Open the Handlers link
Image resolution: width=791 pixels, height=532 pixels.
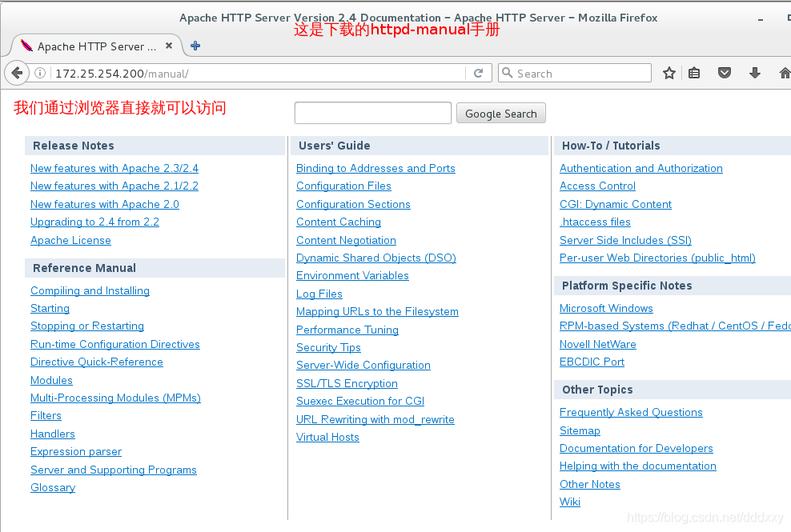coord(53,434)
